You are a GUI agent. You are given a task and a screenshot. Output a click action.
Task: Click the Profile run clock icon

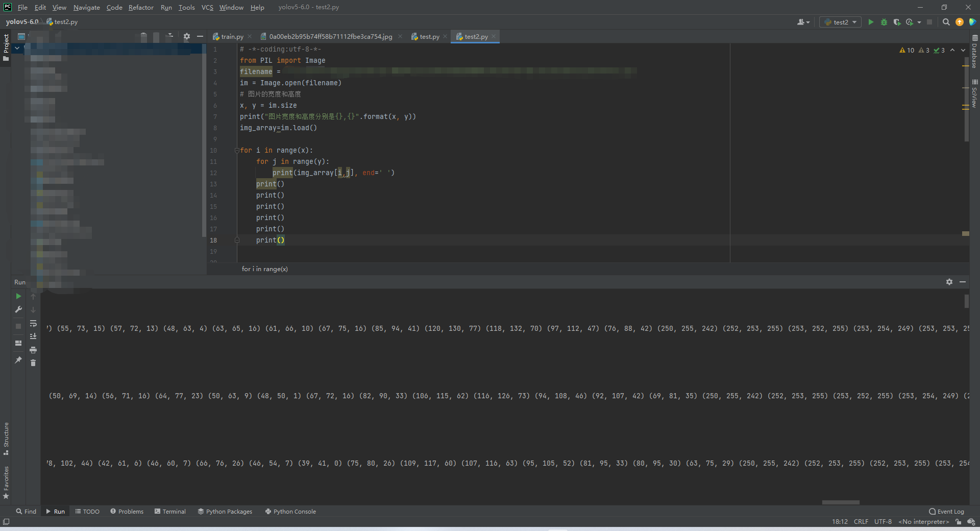tap(910, 22)
